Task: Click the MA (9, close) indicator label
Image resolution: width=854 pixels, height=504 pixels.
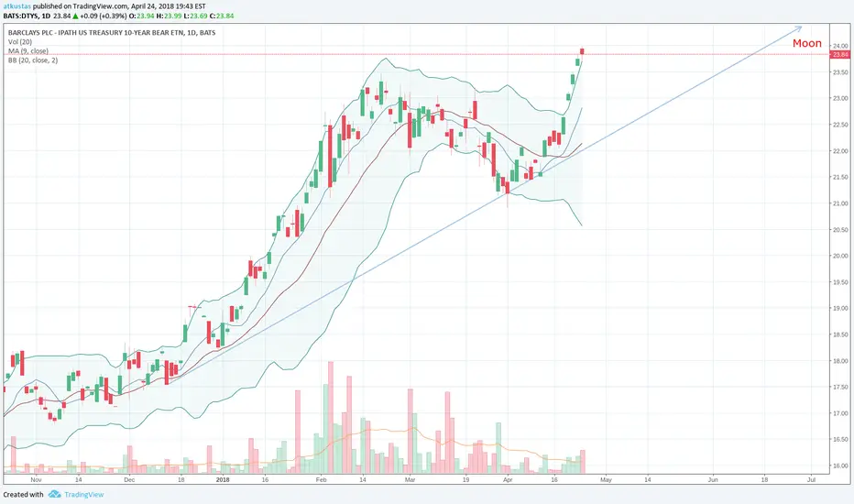Action: pyautogui.click(x=28, y=51)
